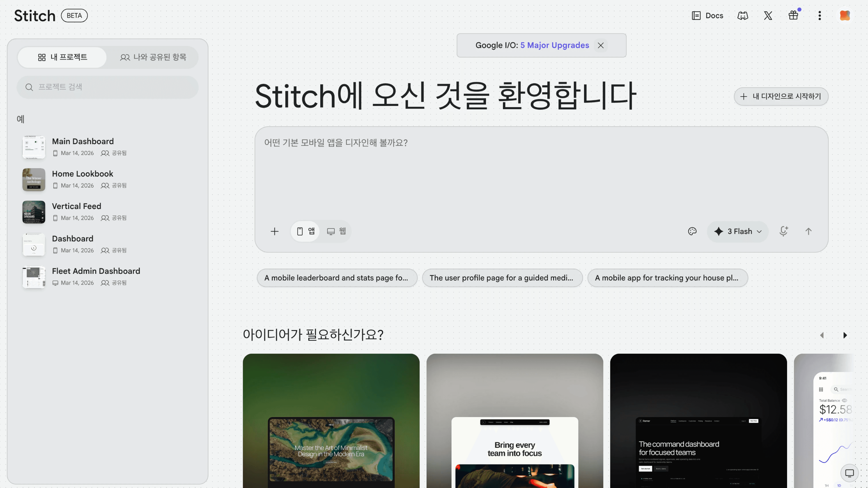Image resolution: width=868 pixels, height=488 pixels.
Task: Click 내 디자인으로 시작하기 button
Action: (781, 96)
